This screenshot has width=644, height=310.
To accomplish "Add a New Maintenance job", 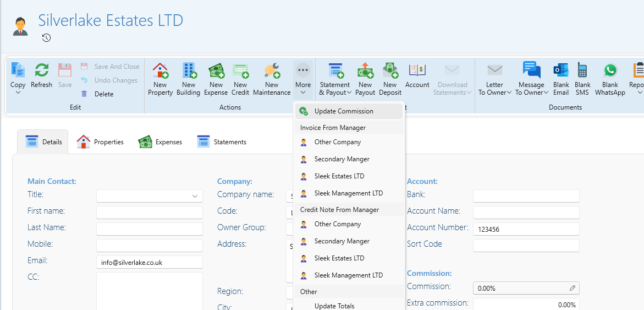I will click(x=272, y=79).
